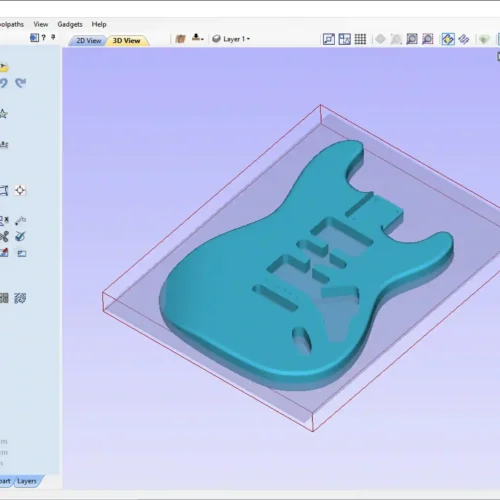Select the center/align crosshair tool

click(20, 190)
